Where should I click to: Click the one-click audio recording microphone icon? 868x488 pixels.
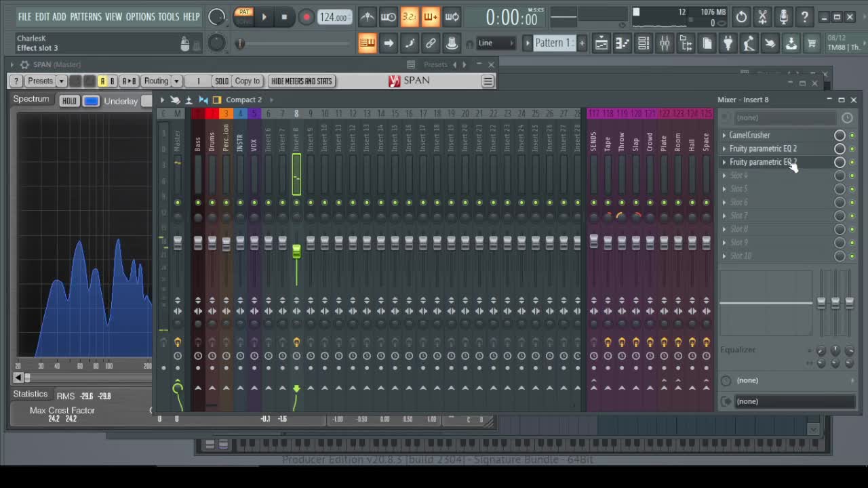pos(783,17)
